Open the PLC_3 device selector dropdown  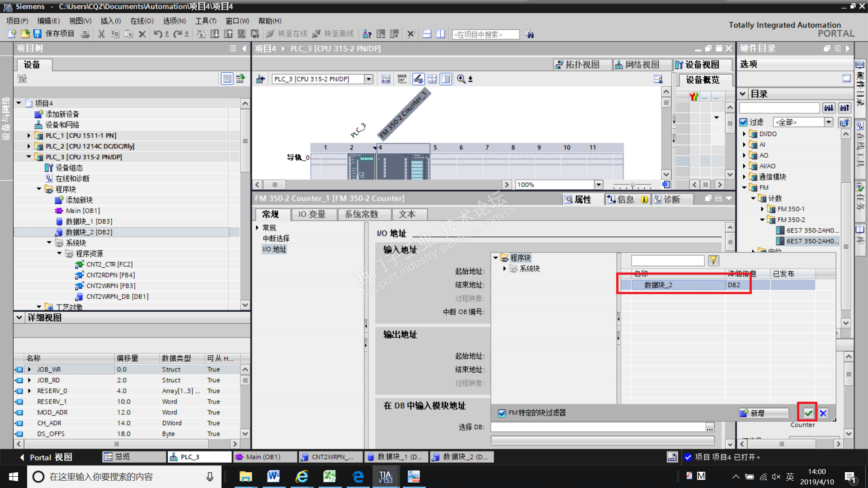(x=369, y=79)
